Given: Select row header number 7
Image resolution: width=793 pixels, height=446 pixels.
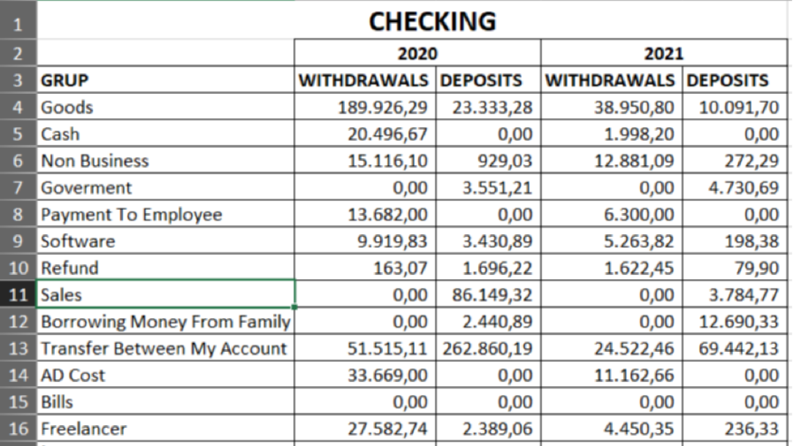Looking at the screenshot, I should [18, 187].
